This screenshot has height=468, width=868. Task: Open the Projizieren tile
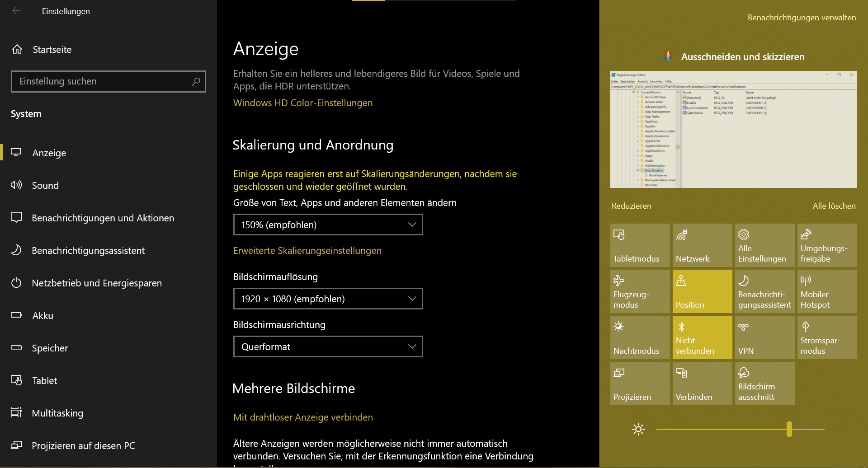(640, 384)
